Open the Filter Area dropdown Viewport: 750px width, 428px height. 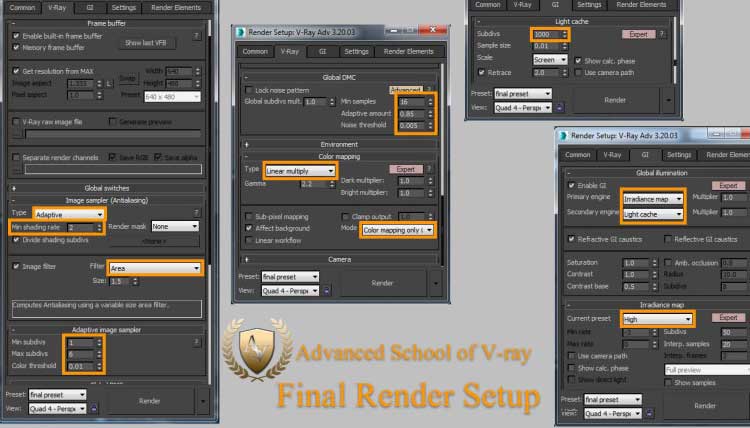154,268
